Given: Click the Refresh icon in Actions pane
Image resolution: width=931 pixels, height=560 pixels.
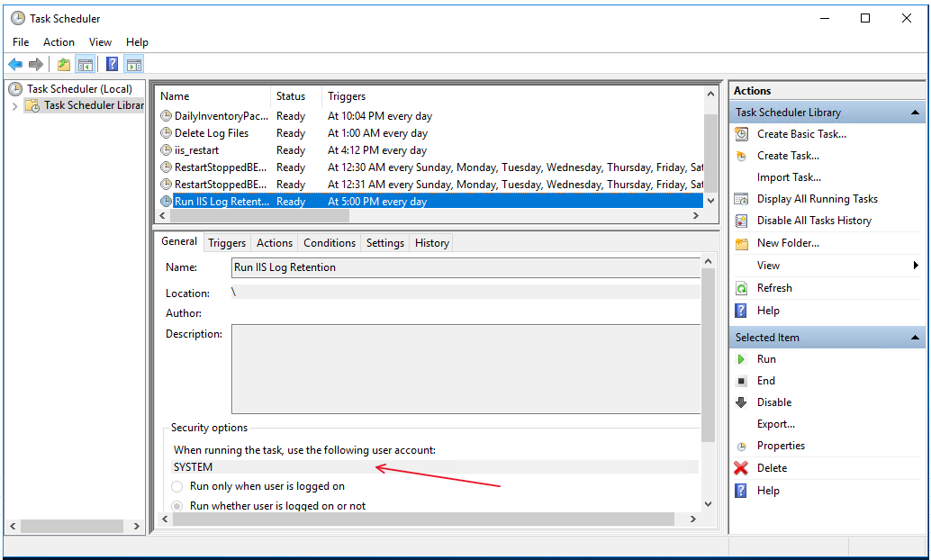Looking at the screenshot, I should (x=744, y=287).
